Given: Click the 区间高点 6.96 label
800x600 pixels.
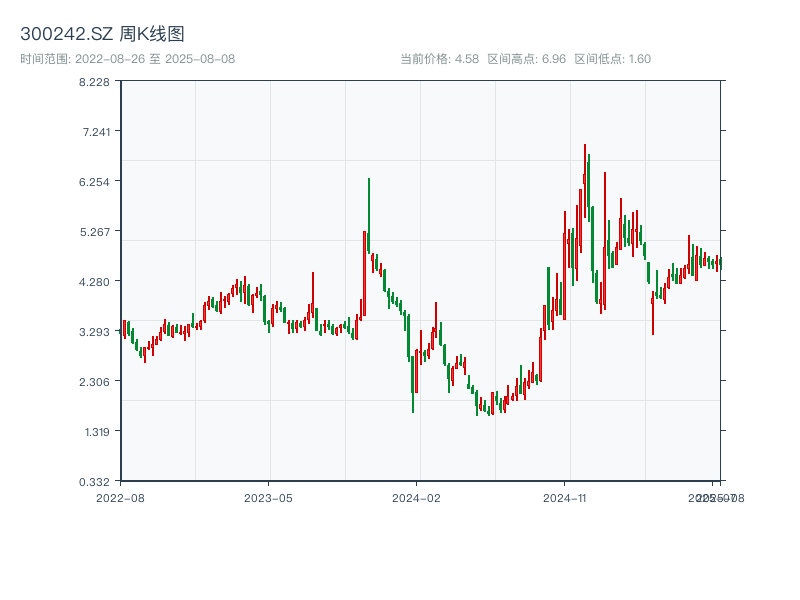Looking at the screenshot, I should click(526, 59).
